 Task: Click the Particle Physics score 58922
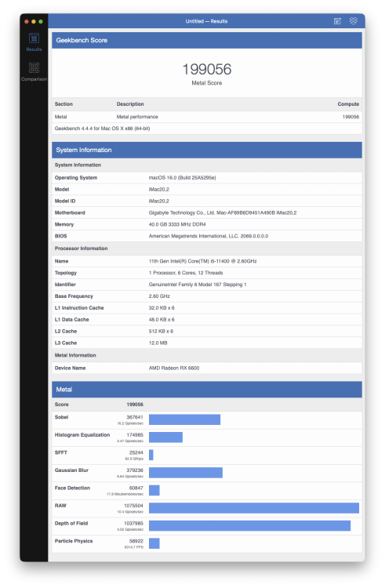[x=136, y=541]
